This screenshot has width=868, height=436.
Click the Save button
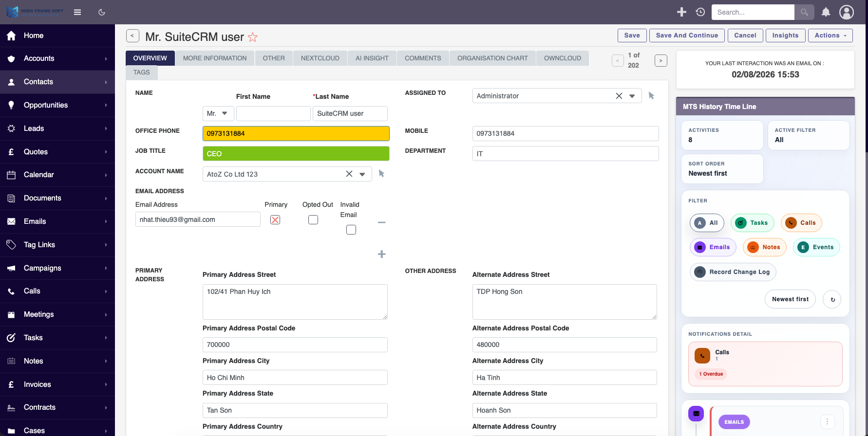pos(632,36)
